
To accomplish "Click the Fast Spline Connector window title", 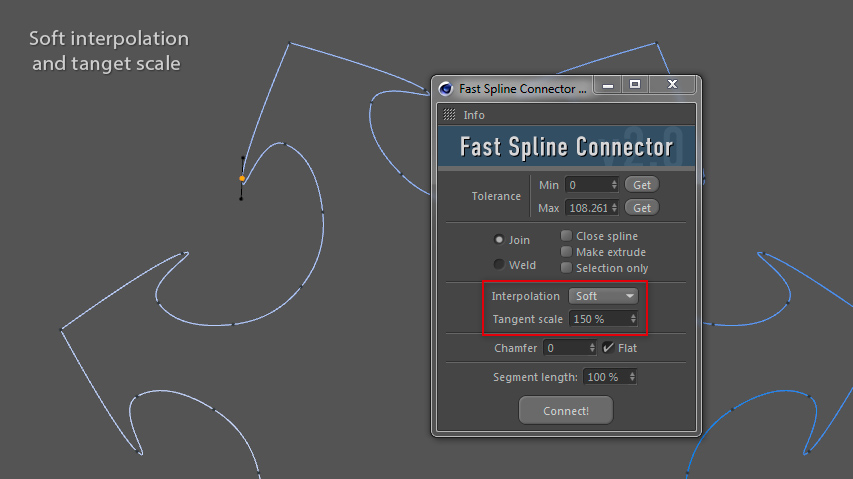I will tap(523, 89).
